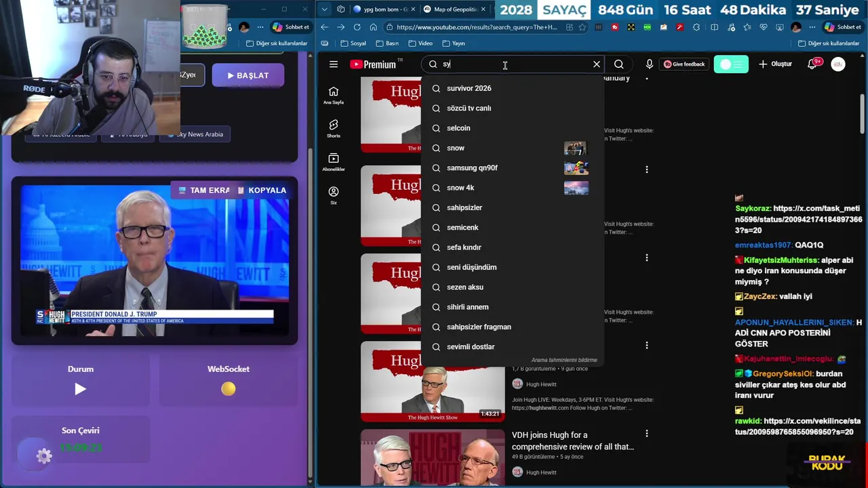Open options menu for the VDH joins Hugh video
This screenshot has height=488, width=868.
click(646, 434)
